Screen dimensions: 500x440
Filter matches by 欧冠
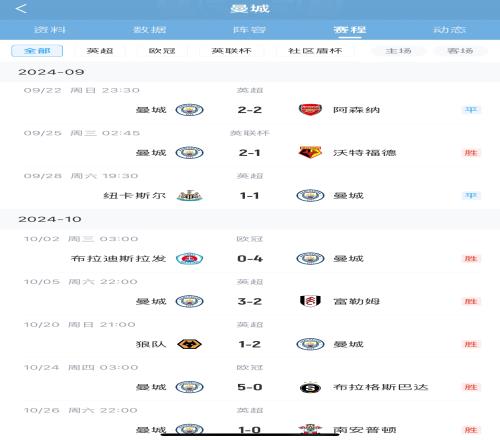[x=162, y=51]
